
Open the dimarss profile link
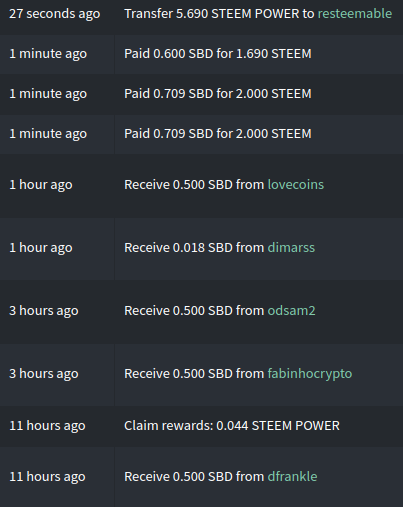pyautogui.click(x=291, y=247)
